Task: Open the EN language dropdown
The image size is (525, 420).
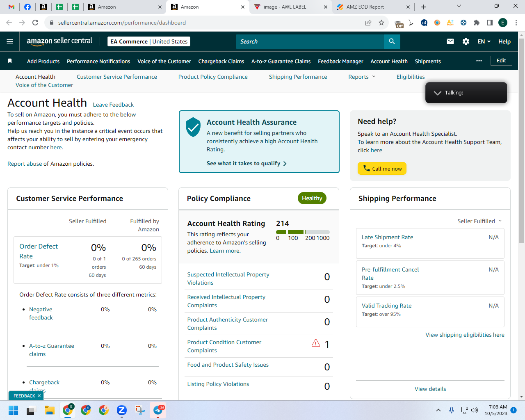Action: point(484,41)
